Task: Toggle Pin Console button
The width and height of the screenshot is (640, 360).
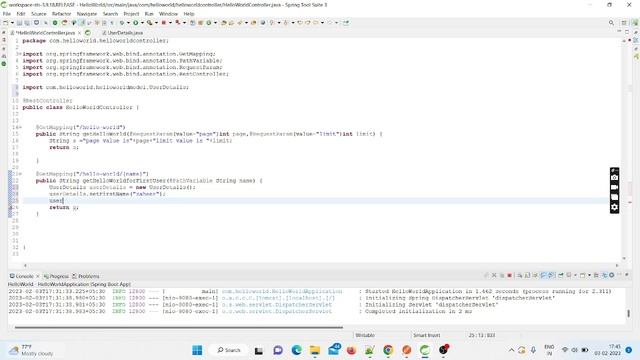Action: coord(560,276)
